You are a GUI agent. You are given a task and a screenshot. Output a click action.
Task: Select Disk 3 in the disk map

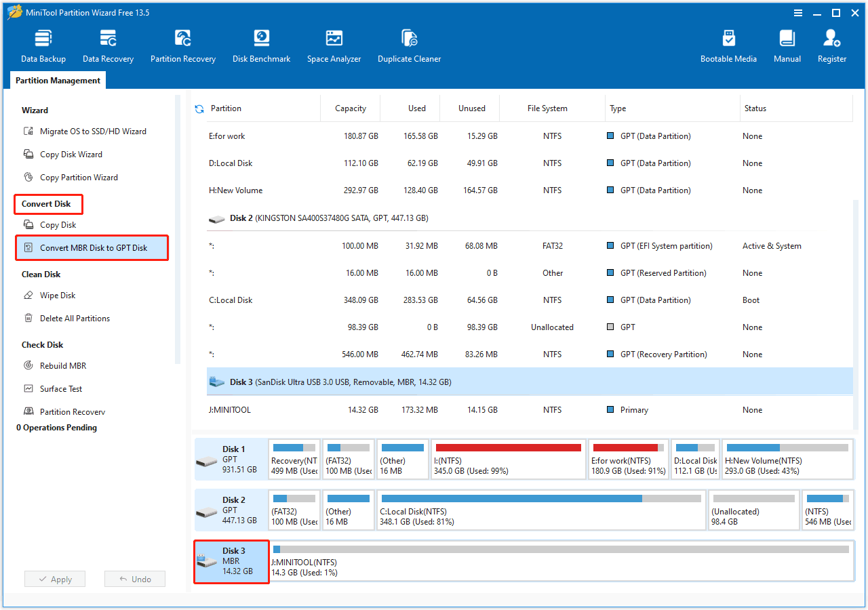[x=231, y=561]
